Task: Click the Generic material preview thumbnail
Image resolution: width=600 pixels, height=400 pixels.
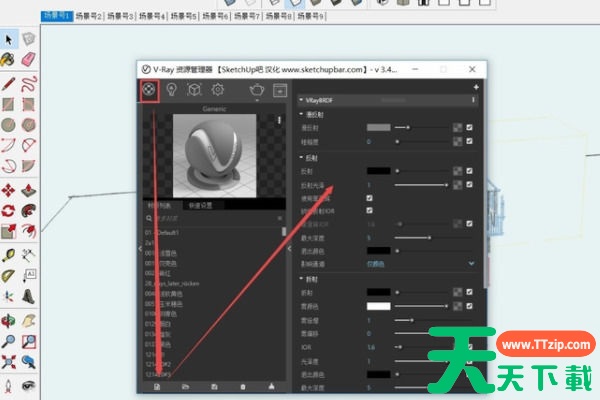Action: [x=214, y=155]
